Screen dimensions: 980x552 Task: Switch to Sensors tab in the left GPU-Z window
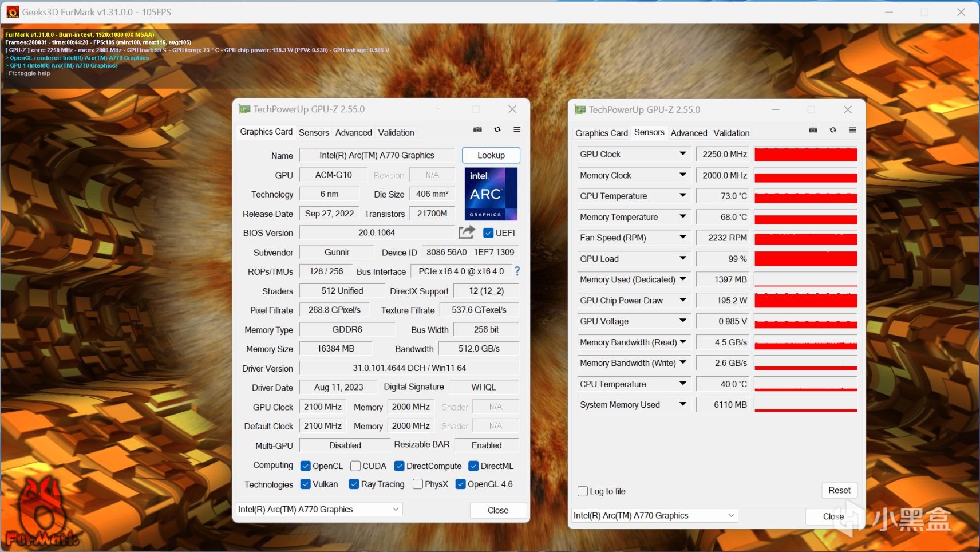(314, 132)
